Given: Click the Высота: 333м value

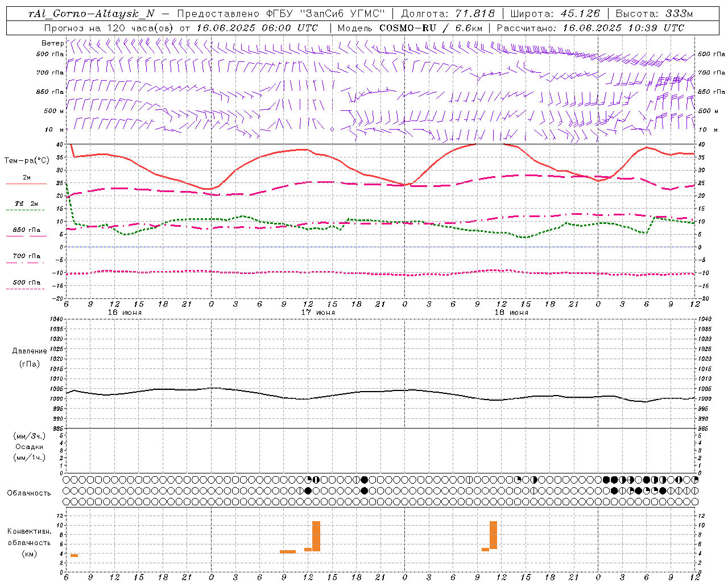Looking at the screenshot, I should pyautogui.click(x=655, y=14).
